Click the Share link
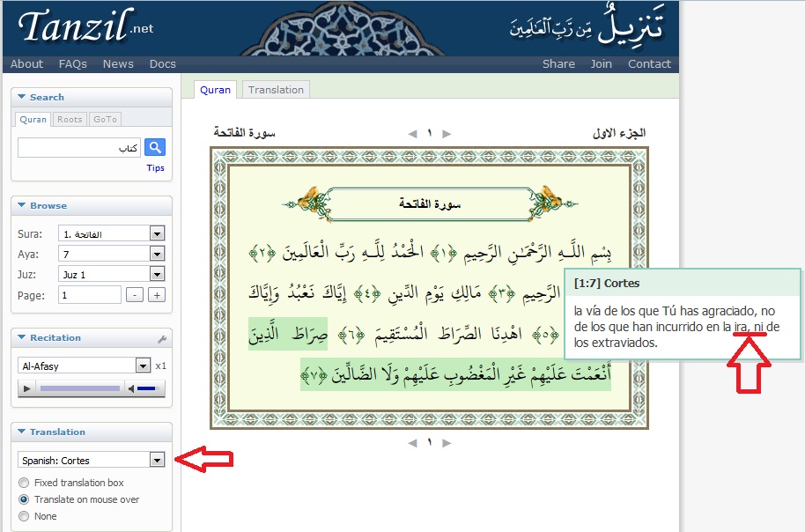 [x=558, y=63]
